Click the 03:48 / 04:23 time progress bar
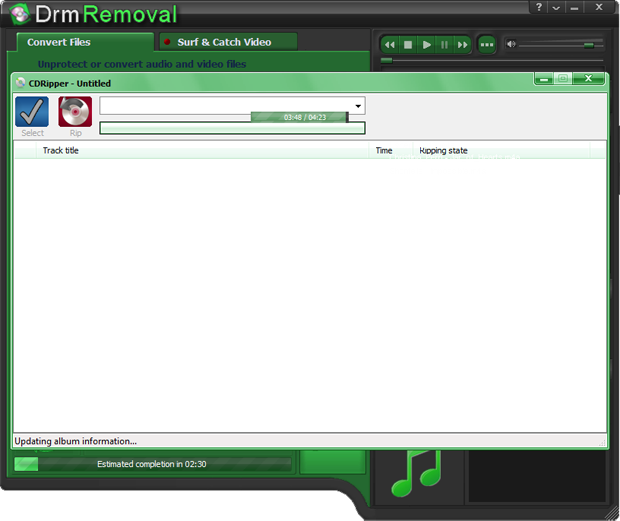620x521 pixels. (300, 117)
